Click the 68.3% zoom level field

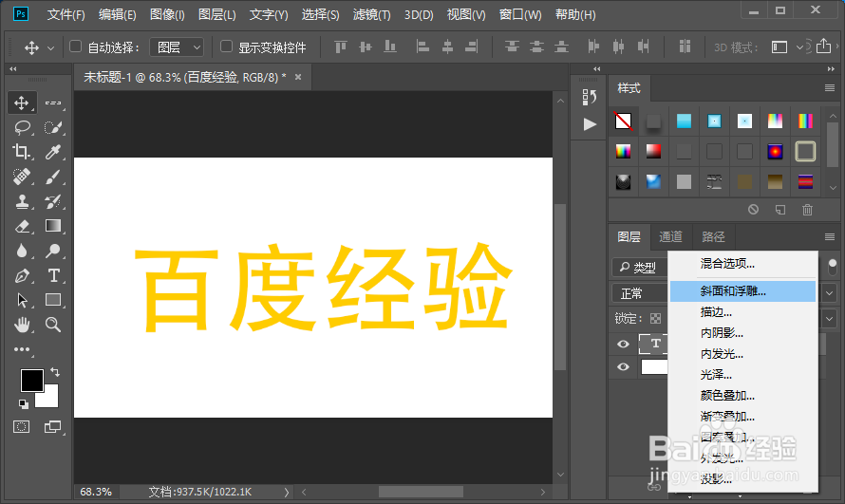96,492
